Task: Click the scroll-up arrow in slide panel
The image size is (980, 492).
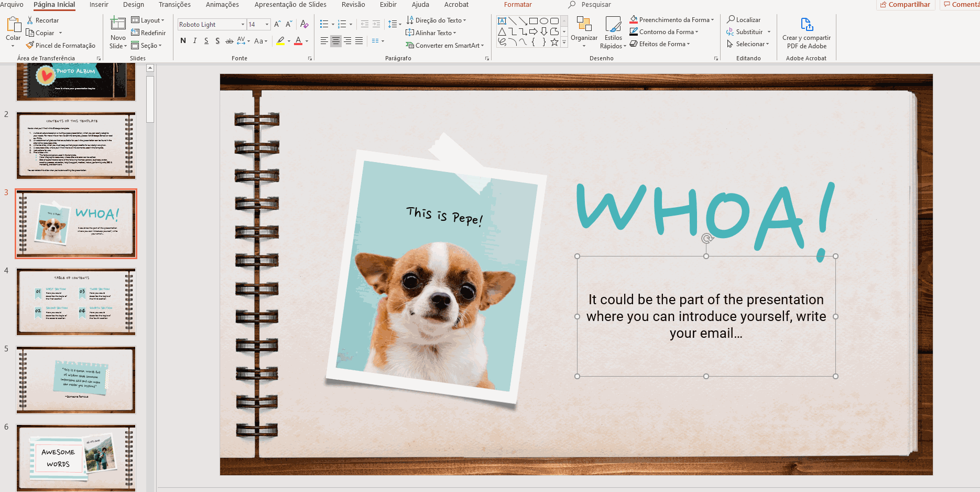Action: tap(150, 68)
